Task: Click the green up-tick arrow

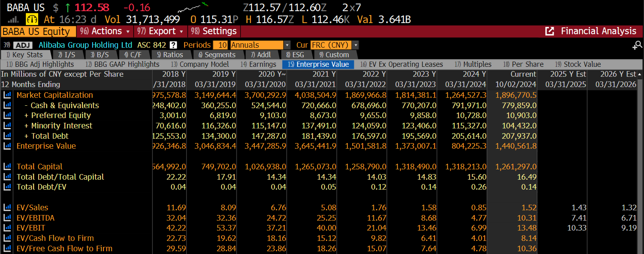Action: click(68, 8)
